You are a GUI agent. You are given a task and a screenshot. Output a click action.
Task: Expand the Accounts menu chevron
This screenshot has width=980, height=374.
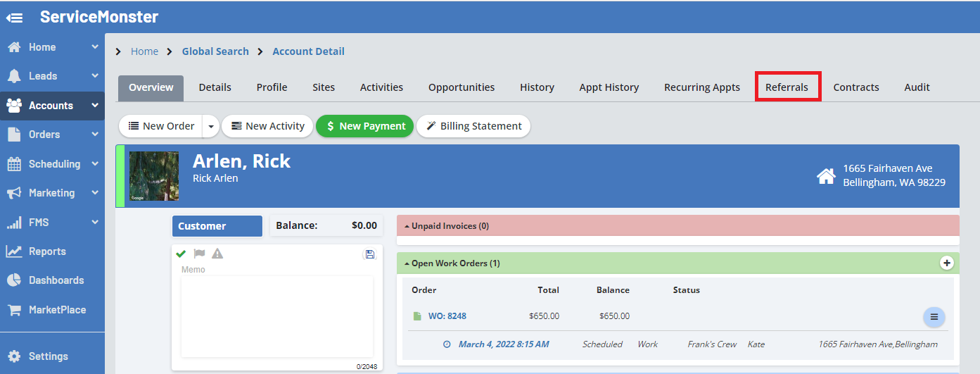point(95,106)
